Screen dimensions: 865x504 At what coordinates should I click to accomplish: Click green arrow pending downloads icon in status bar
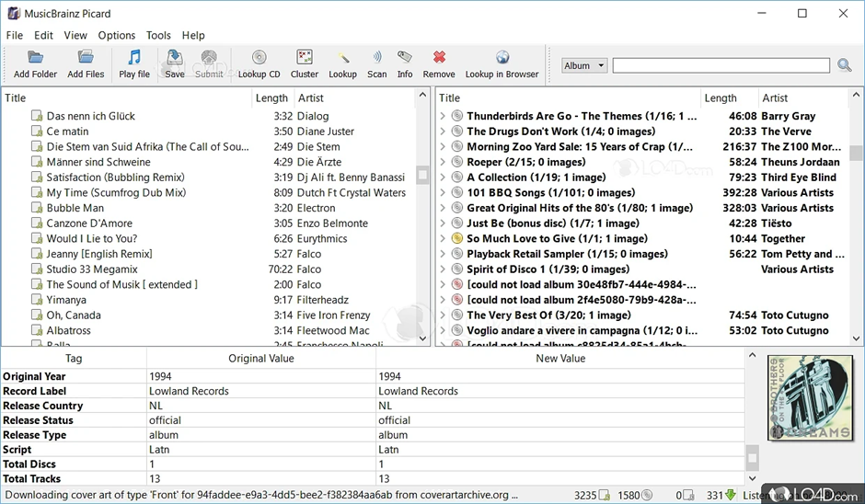731,495
